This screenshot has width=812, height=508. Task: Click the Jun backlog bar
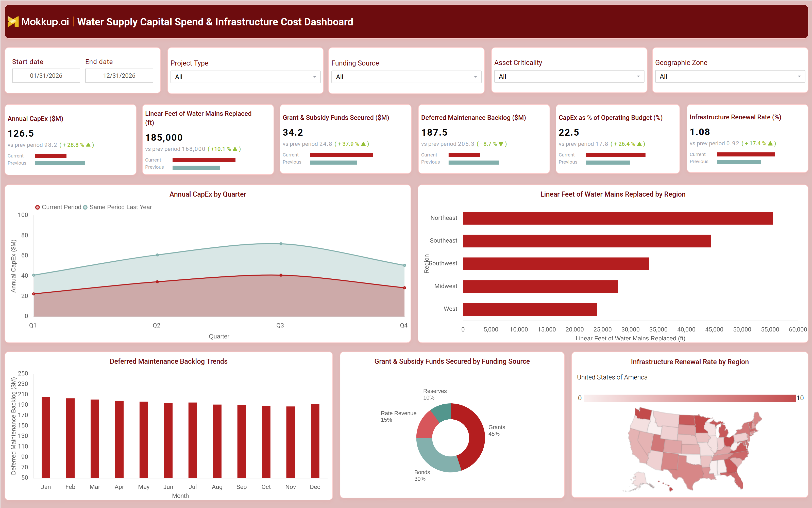click(x=168, y=440)
